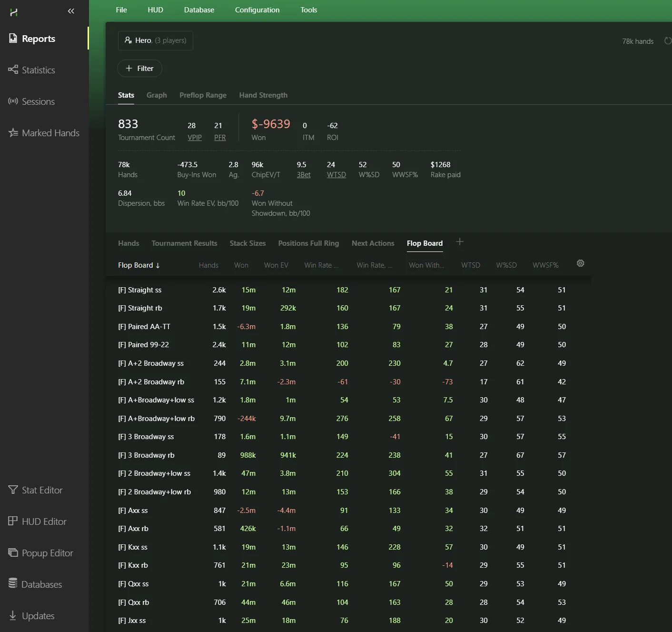Click the Stat Editor funnel icon
Image resolution: width=672 pixels, height=632 pixels.
pos(13,490)
